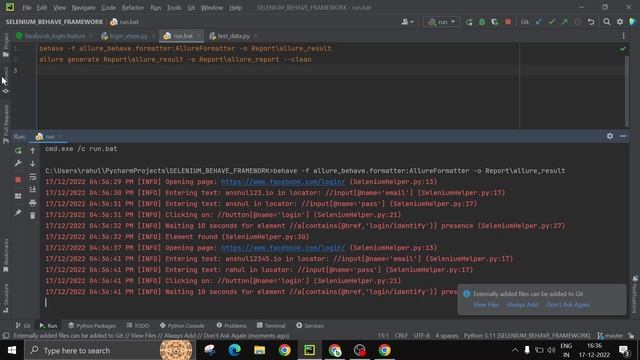This screenshot has height=360, width=640.
Task: Hide the Run tool window
Action: click(623, 136)
